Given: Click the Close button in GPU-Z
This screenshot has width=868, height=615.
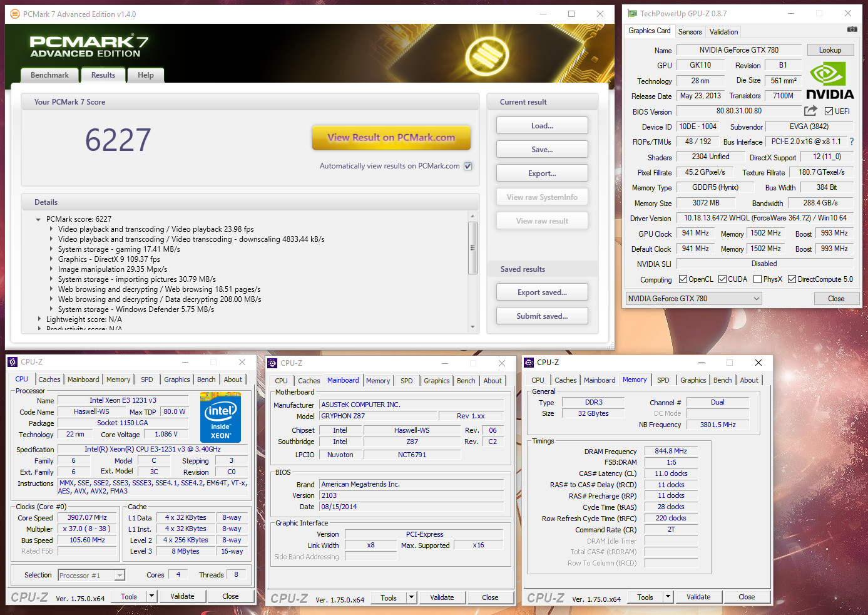Looking at the screenshot, I should pos(836,299).
